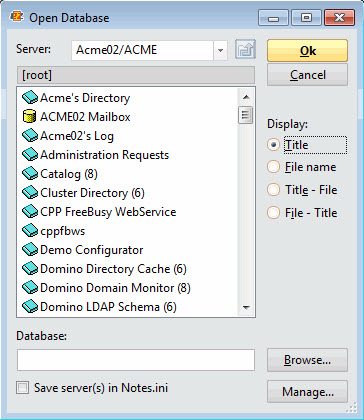Select Administration Requests in the database list
This screenshot has height=420, width=364.
click(x=104, y=155)
